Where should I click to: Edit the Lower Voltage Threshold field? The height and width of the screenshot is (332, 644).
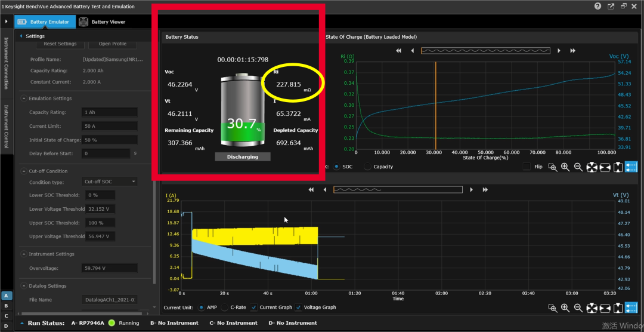(100, 209)
